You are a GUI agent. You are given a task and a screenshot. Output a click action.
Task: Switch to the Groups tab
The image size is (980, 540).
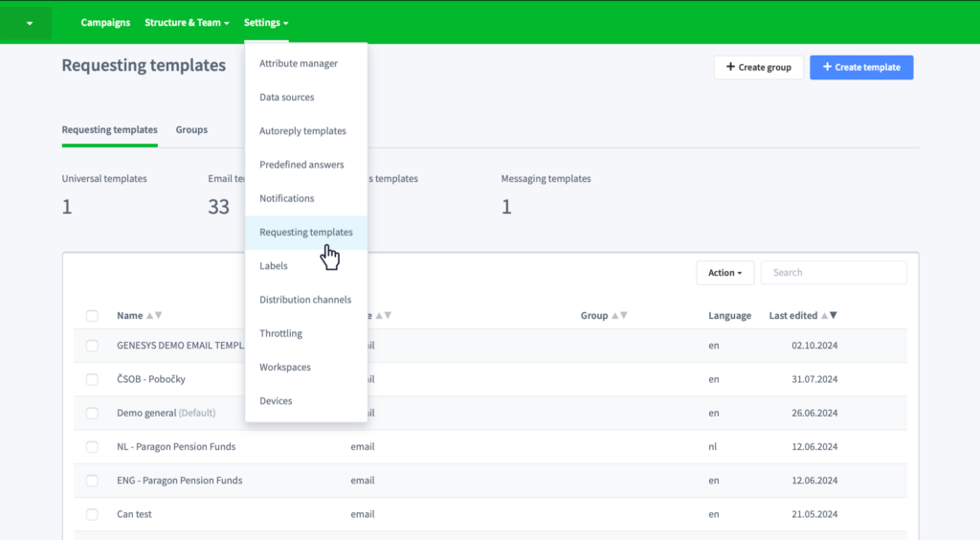(191, 130)
